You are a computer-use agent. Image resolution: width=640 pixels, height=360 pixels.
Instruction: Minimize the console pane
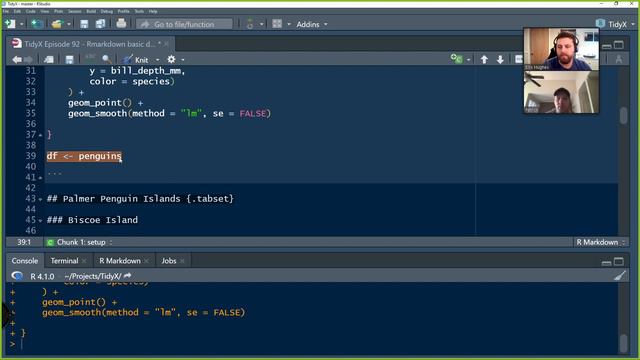pos(607,262)
